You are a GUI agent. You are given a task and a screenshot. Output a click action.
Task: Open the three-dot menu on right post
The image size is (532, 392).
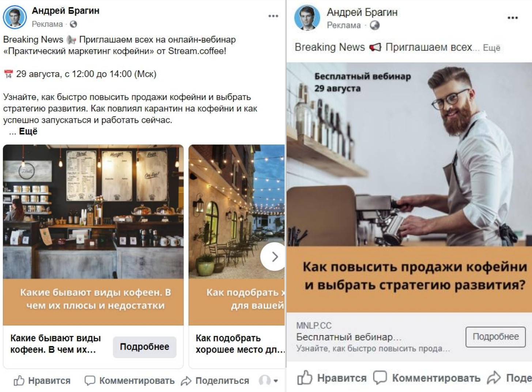click(513, 18)
